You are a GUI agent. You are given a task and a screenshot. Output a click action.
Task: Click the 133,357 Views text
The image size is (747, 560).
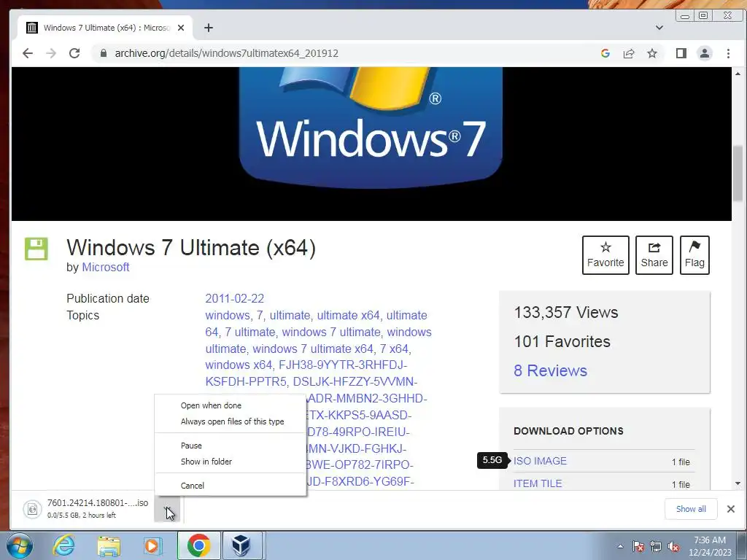point(566,312)
